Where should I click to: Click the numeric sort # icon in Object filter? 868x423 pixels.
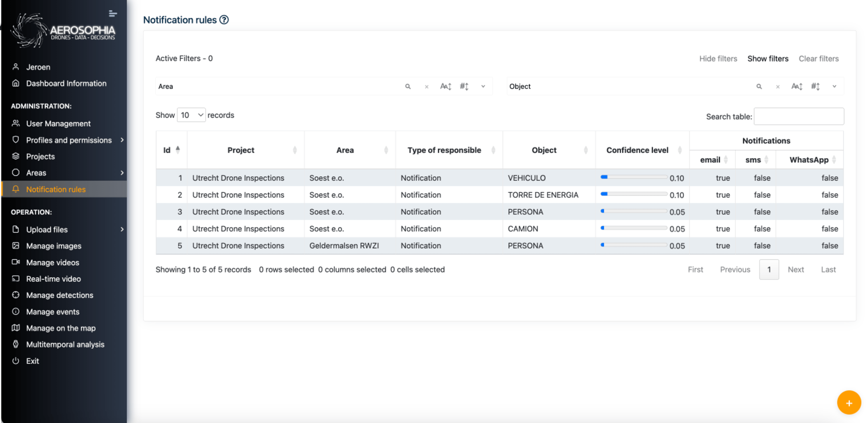[815, 87]
